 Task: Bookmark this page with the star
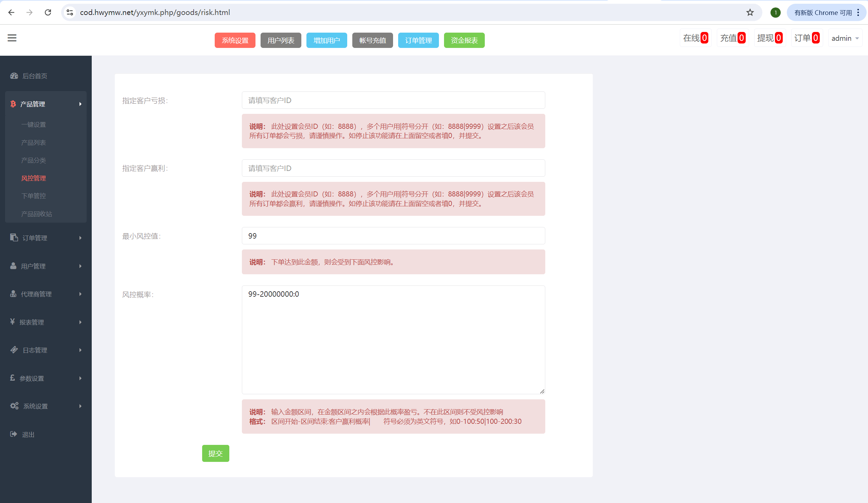(x=750, y=12)
